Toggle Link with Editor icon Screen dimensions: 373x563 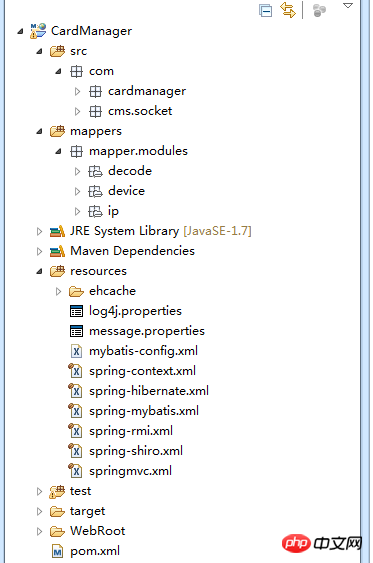(288, 10)
